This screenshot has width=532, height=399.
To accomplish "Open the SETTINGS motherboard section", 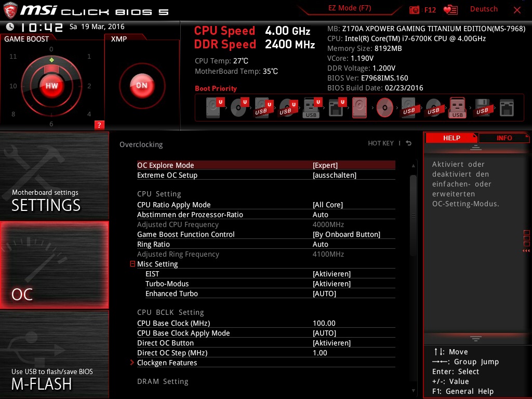I will 54,176.
